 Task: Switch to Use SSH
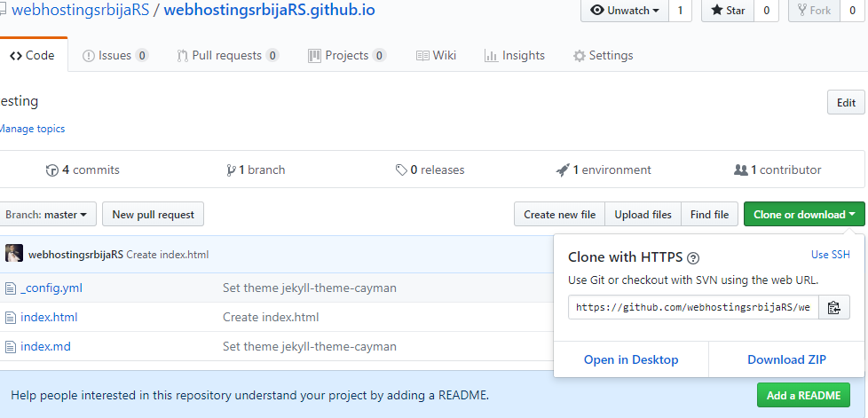click(x=831, y=255)
